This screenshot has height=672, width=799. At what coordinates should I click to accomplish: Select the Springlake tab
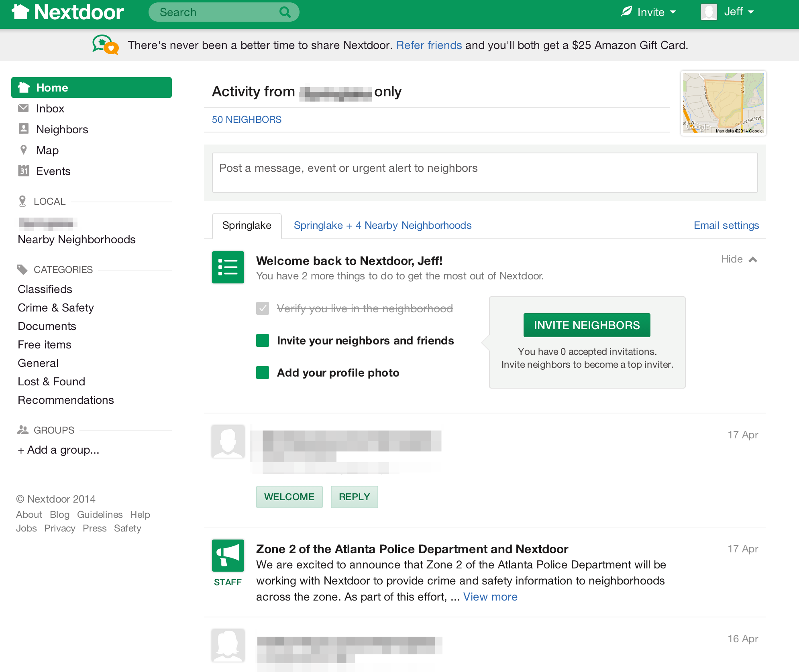coord(247,226)
